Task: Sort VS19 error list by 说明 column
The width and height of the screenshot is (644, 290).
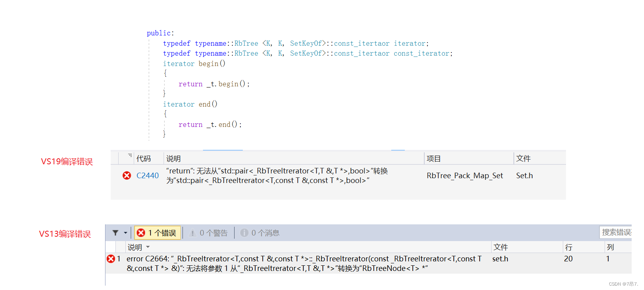Action: [x=174, y=158]
